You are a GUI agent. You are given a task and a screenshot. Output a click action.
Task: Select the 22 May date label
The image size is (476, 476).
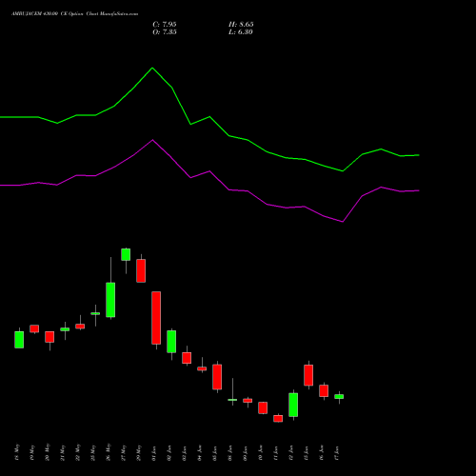[x=78, y=452]
